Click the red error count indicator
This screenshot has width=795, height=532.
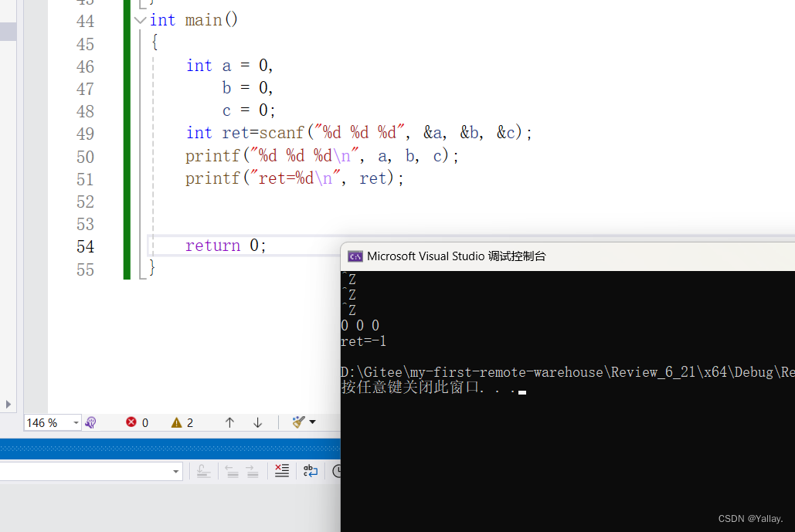coord(133,422)
